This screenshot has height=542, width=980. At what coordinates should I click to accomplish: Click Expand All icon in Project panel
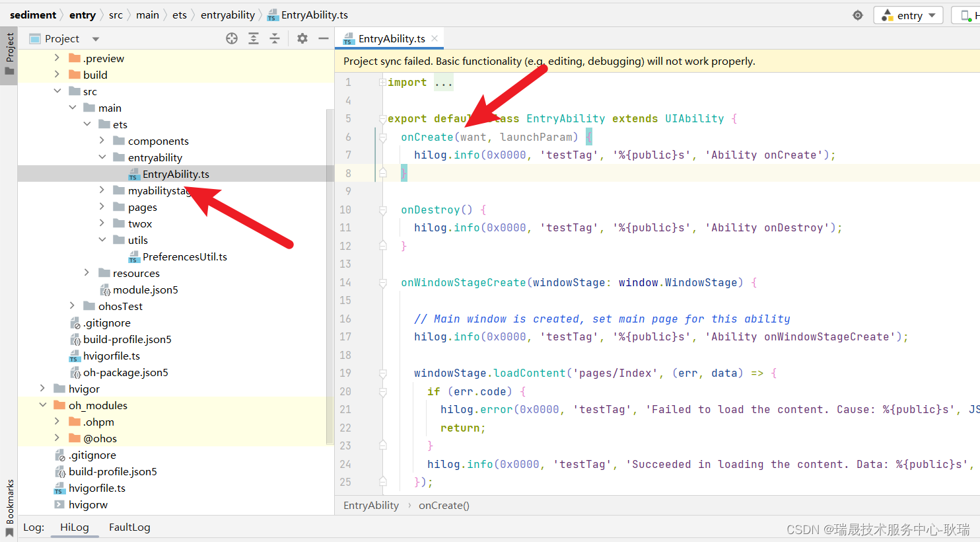pos(254,39)
